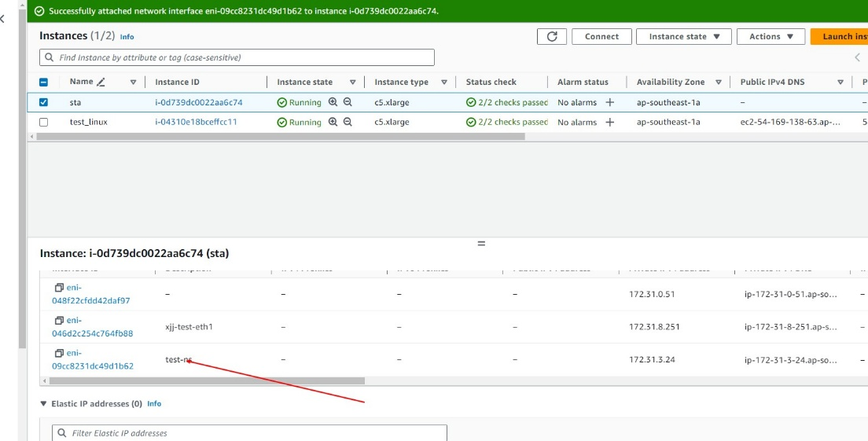Image resolution: width=868 pixels, height=441 pixels.
Task: Toggle the select-all instances header checkbox
Action: pyautogui.click(x=43, y=82)
